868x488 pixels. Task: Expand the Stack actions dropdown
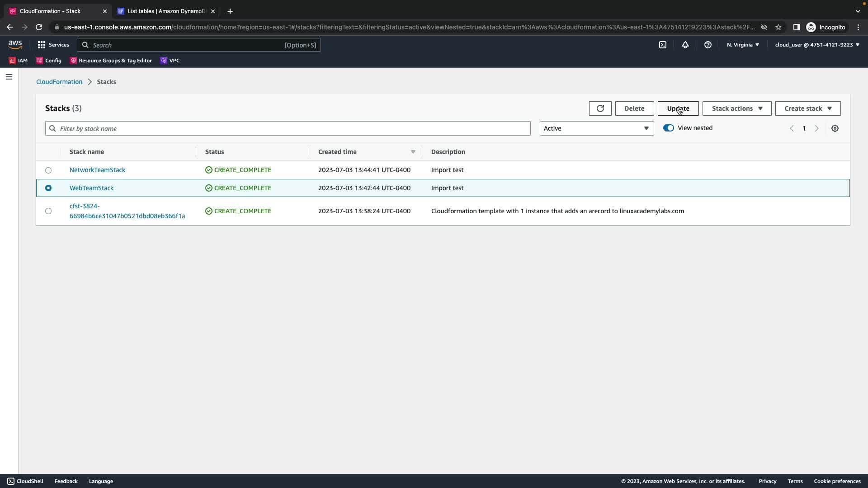[736, 108]
